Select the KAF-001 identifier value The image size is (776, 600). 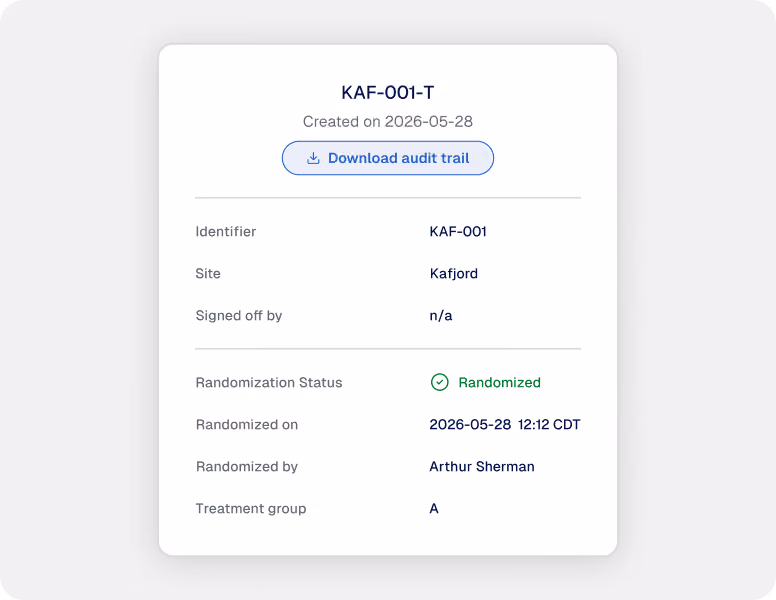[458, 231]
